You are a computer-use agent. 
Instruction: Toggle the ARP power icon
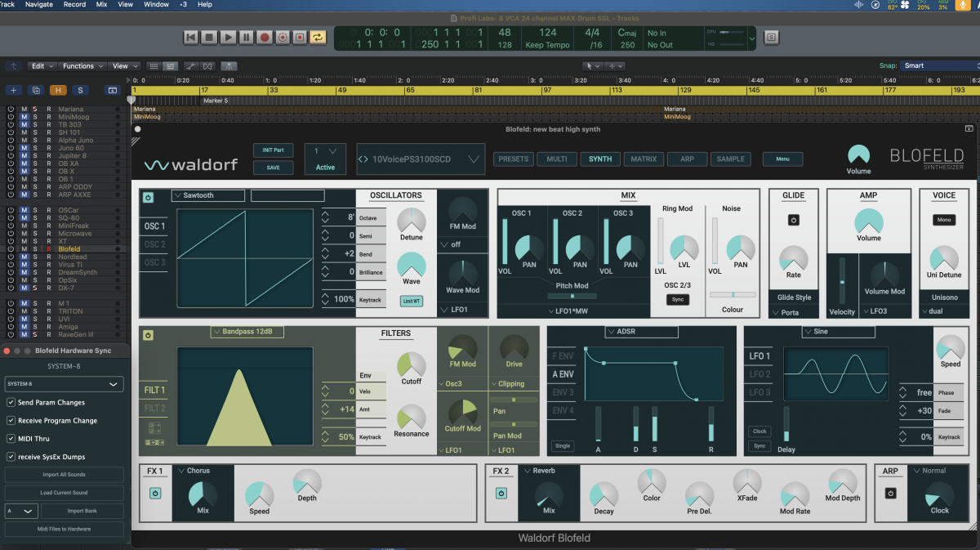(x=890, y=493)
